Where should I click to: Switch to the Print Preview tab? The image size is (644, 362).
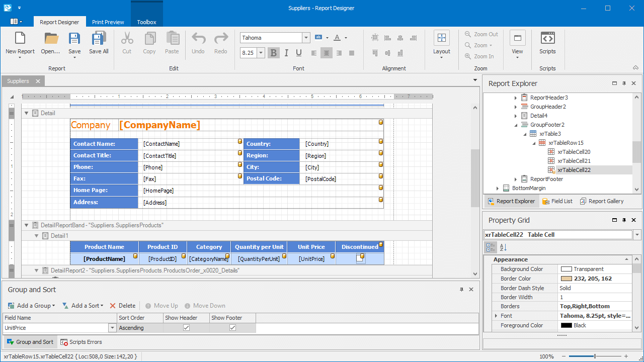(x=108, y=22)
